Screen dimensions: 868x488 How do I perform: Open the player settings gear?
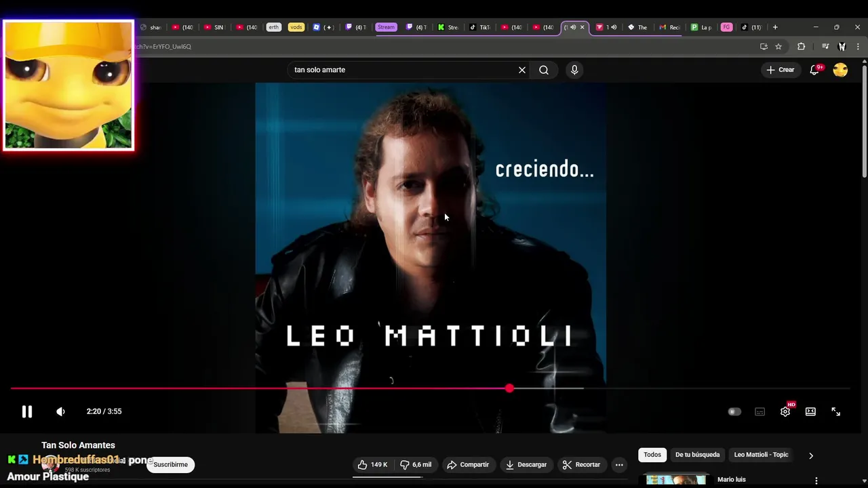pos(785,411)
